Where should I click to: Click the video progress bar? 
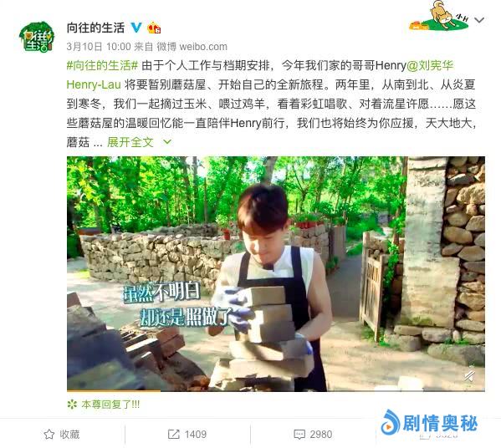coord(276,390)
